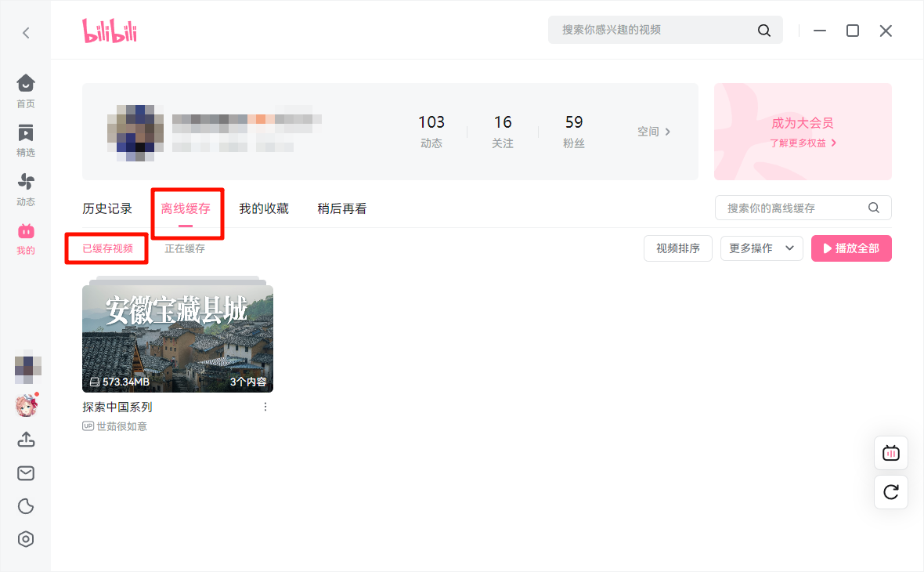
Task: Toggle night mode moon icon
Action: click(26, 506)
